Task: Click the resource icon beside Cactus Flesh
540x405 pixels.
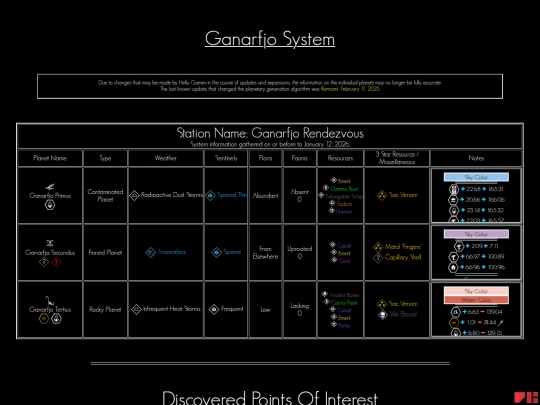Action: pyautogui.click(x=326, y=302)
